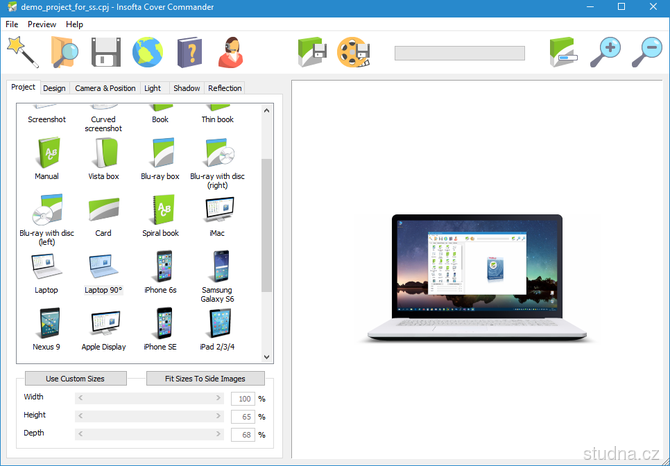The width and height of the screenshot is (670, 466).
Task: Save animation using film reel icon
Action: (354, 52)
